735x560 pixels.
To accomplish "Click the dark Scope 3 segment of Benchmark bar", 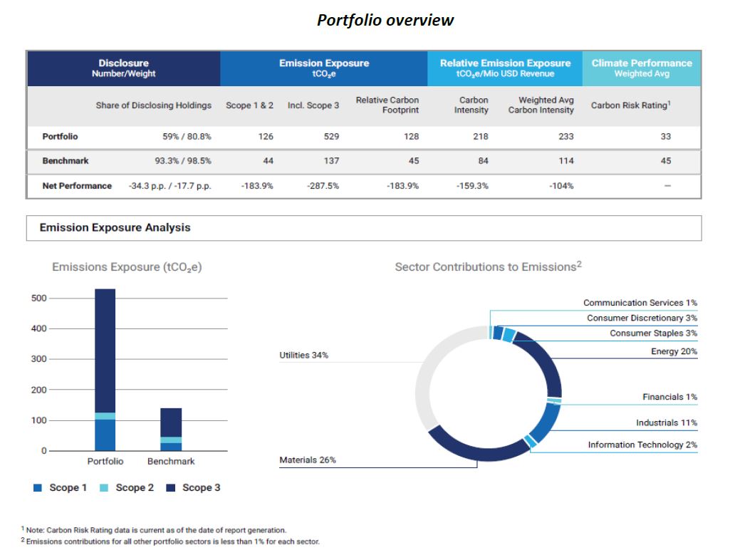I will coord(171,422).
